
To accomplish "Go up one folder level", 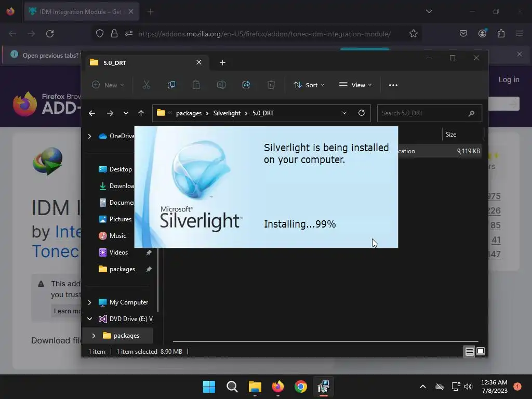I will pos(141,113).
